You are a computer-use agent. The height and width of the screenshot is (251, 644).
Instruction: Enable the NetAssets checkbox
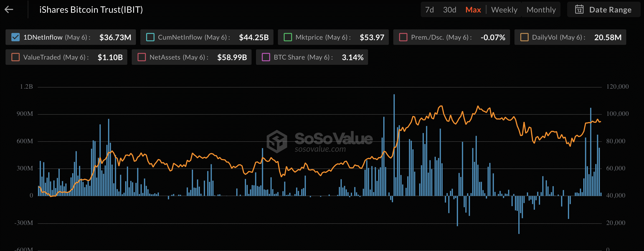(x=142, y=57)
